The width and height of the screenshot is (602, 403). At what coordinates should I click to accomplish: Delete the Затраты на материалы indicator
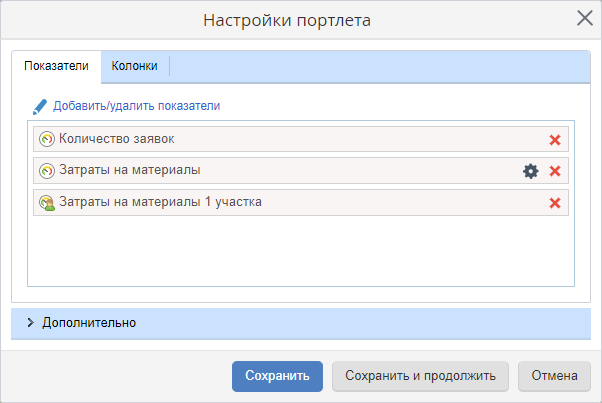(x=555, y=171)
